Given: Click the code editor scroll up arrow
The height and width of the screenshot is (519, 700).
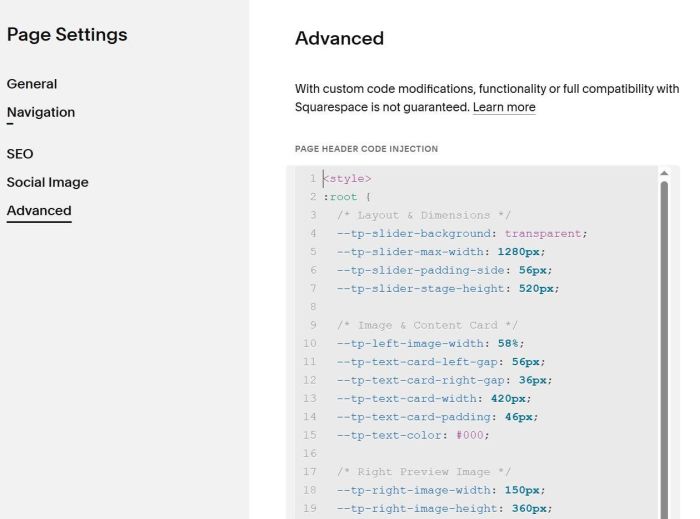Looking at the screenshot, I should coord(664,174).
